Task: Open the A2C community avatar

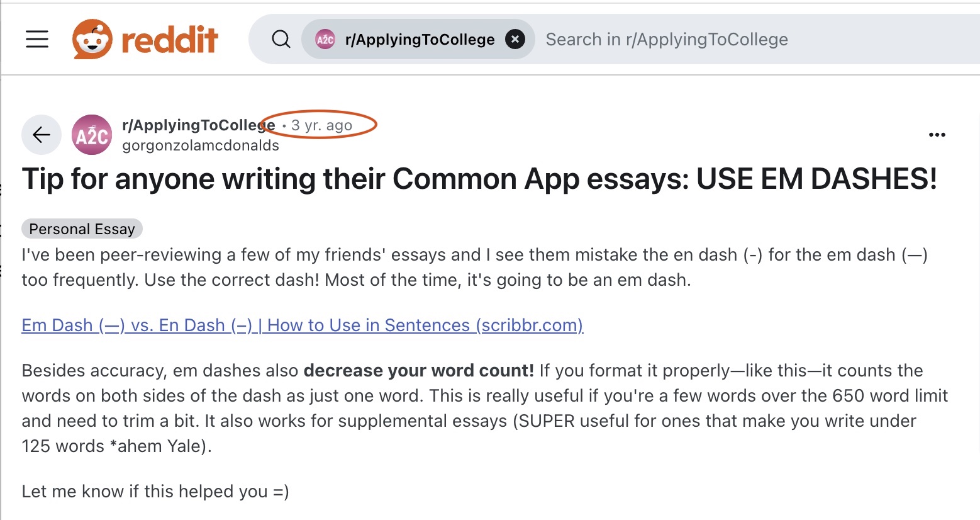Action: click(x=92, y=135)
